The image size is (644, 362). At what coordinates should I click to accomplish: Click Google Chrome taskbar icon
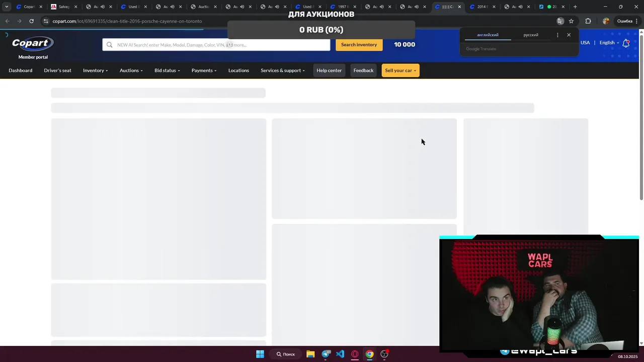click(x=369, y=354)
